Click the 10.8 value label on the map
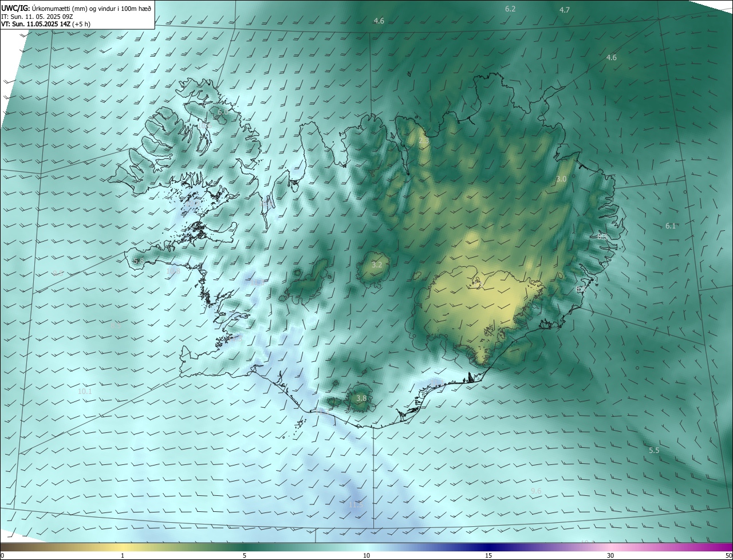733x560 pixels. click(173, 271)
